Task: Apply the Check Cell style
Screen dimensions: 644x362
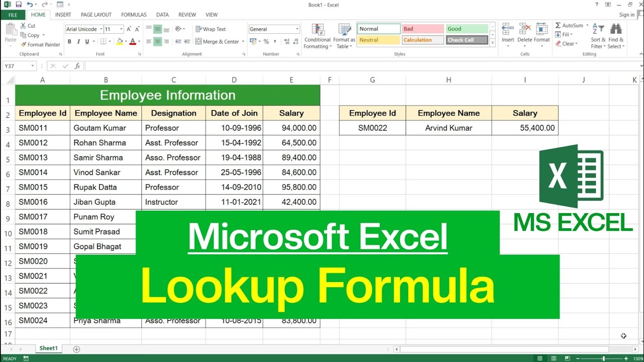Action: [x=467, y=40]
